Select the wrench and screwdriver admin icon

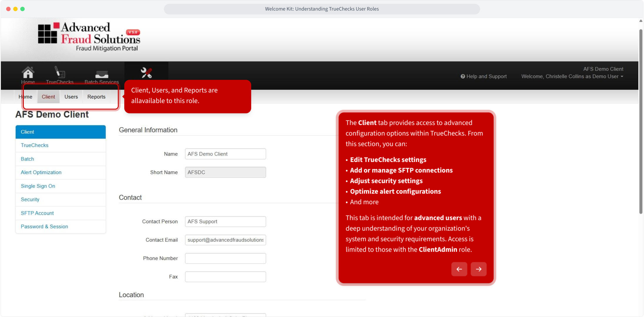click(146, 72)
